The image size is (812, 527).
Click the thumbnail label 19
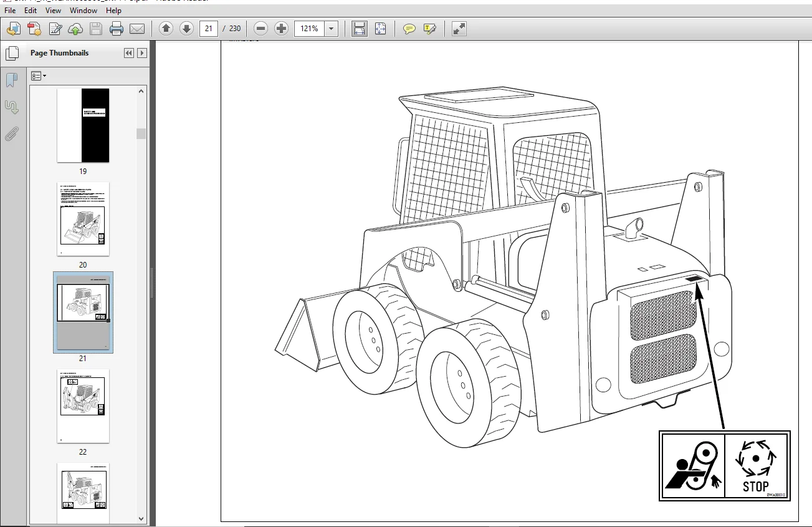tap(83, 172)
